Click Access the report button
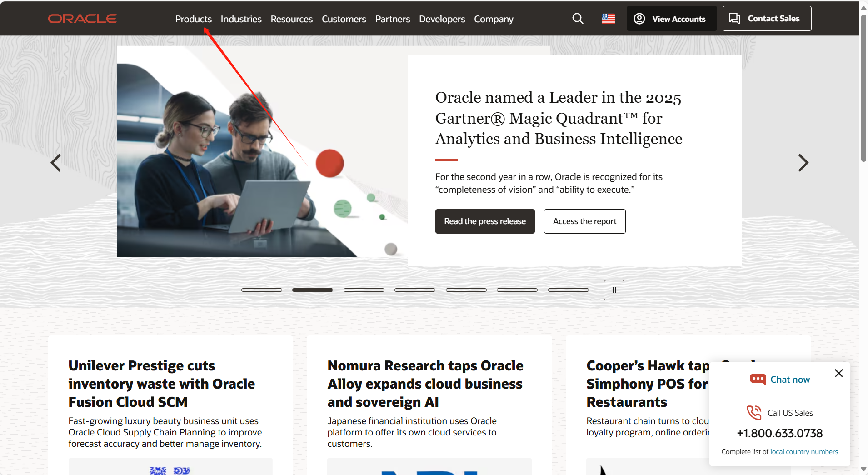 click(584, 221)
